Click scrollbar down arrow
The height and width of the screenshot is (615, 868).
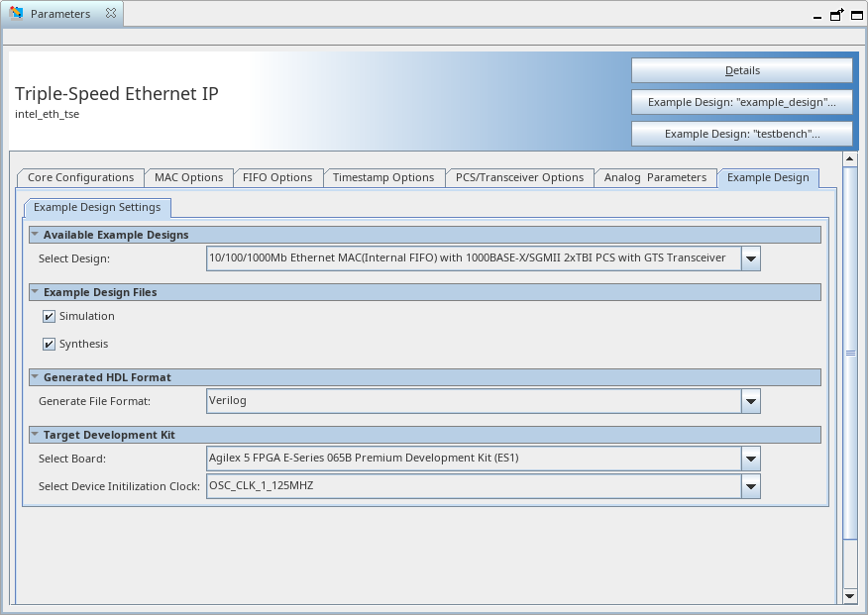[850, 595]
